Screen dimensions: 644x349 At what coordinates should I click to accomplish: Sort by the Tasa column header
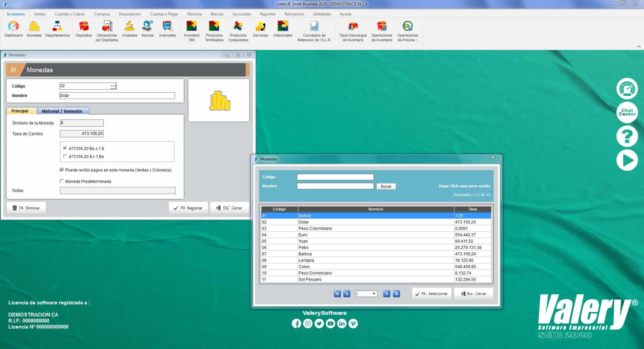(x=473, y=209)
